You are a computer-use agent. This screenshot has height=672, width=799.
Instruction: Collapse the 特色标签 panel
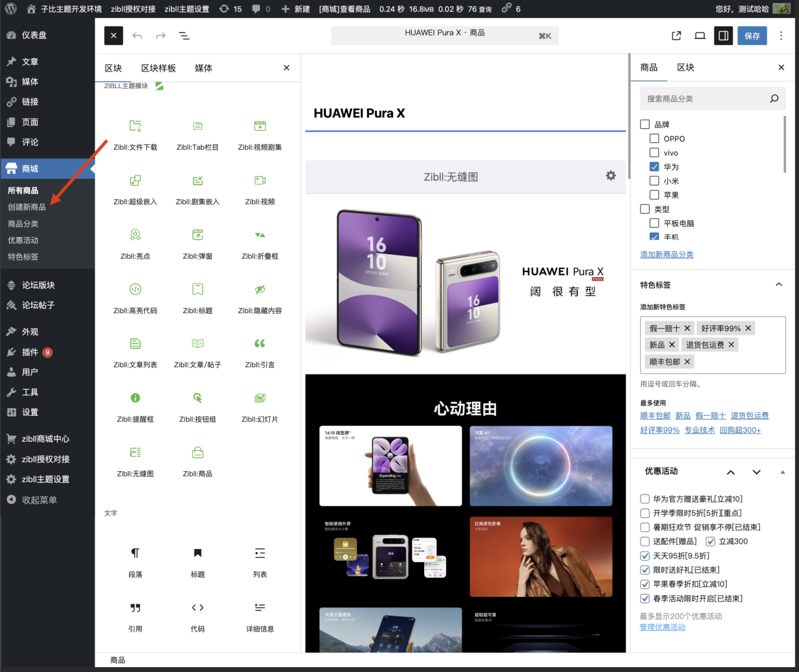coord(779,284)
